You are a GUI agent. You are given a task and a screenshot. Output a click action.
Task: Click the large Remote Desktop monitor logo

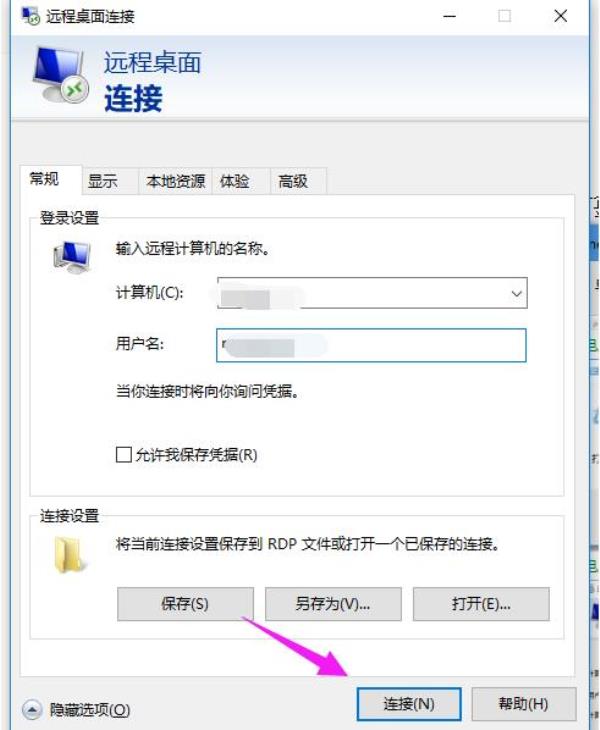point(61,75)
